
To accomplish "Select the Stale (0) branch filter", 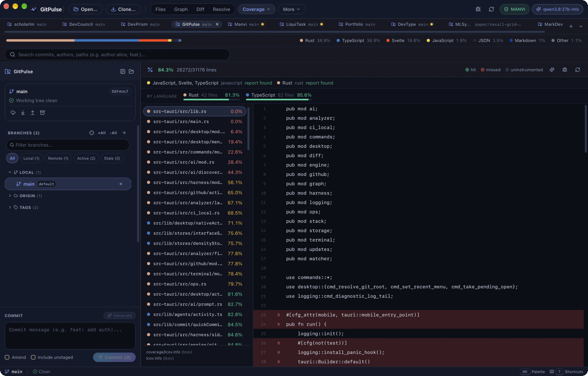I will [112, 158].
